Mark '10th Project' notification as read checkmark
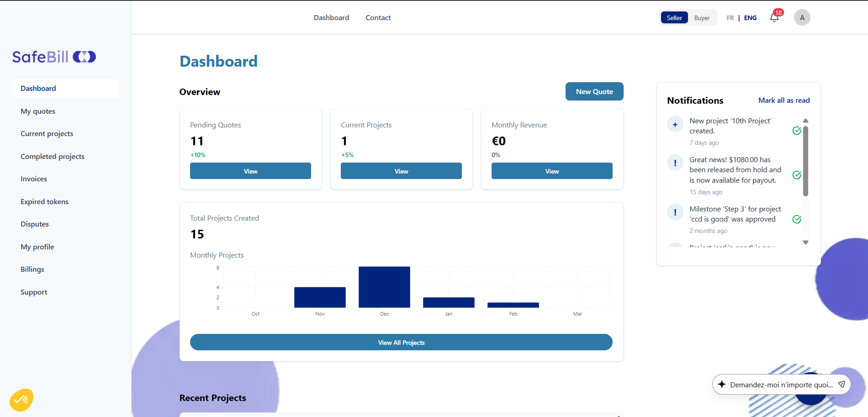The image size is (868, 417). (796, 131)
